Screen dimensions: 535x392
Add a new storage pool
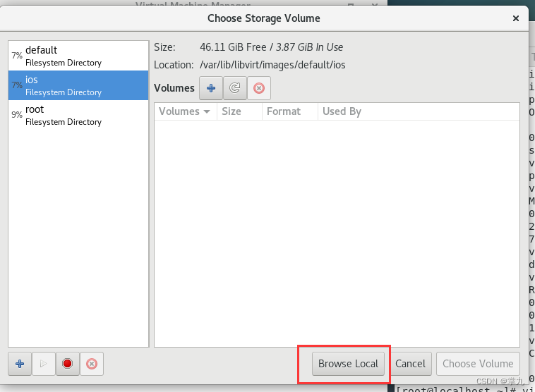pyautogui.click(x=20, y=364)
